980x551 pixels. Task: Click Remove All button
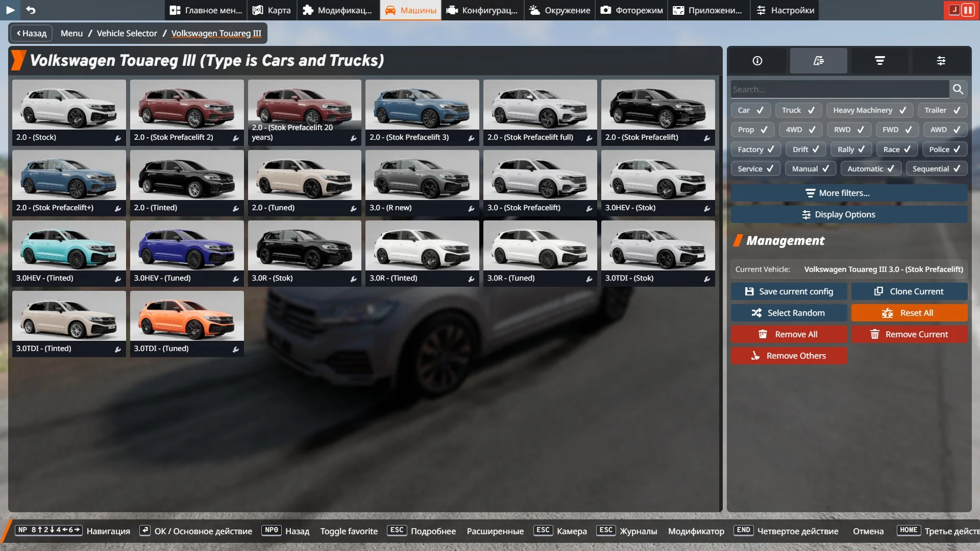[789, 334]
